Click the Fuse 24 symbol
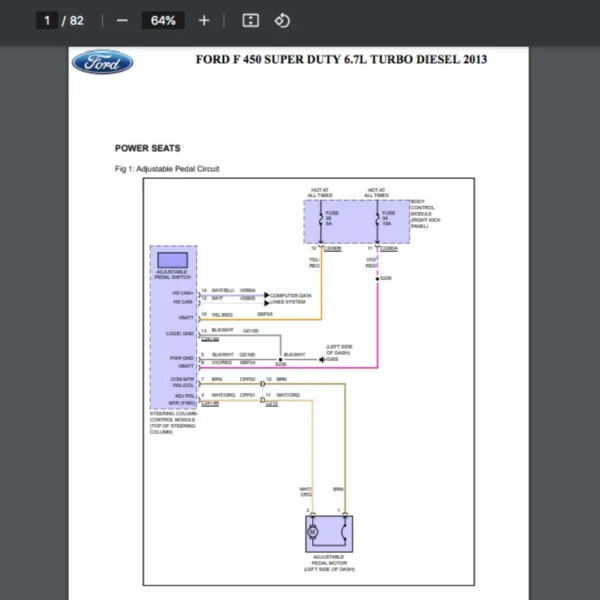 tap(377, 214)
